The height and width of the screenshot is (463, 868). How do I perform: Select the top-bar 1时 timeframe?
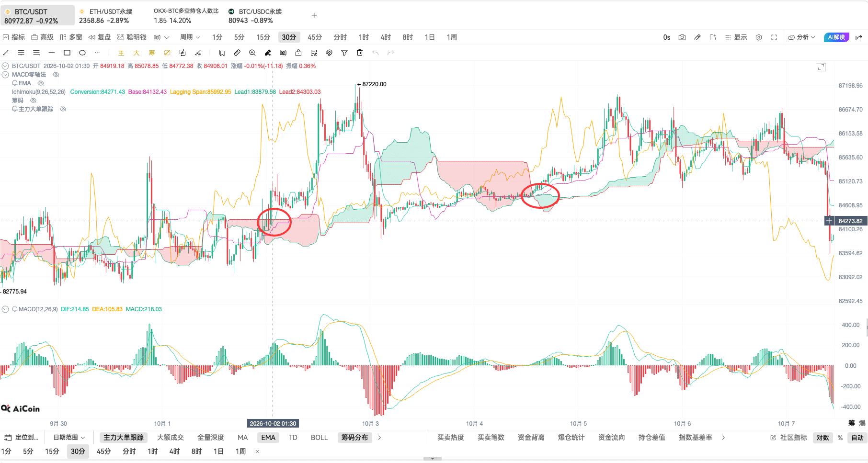364,37
